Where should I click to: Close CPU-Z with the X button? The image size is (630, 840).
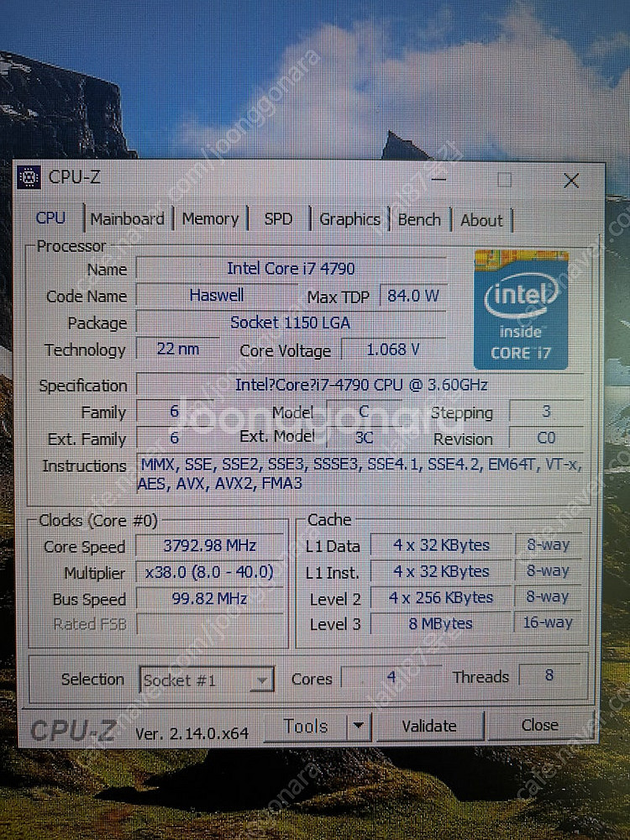click(571, 181)
